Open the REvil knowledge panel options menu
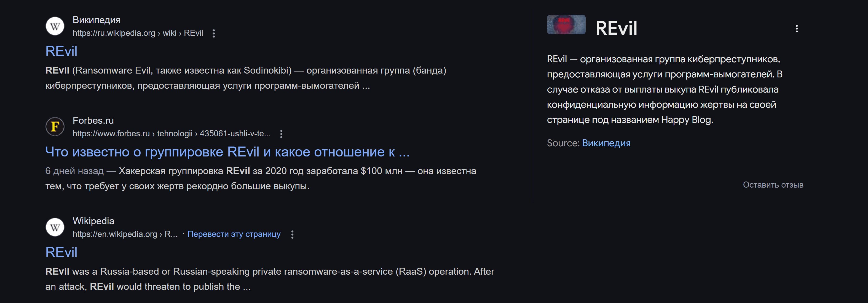868x303 pixels. [797, 29]
